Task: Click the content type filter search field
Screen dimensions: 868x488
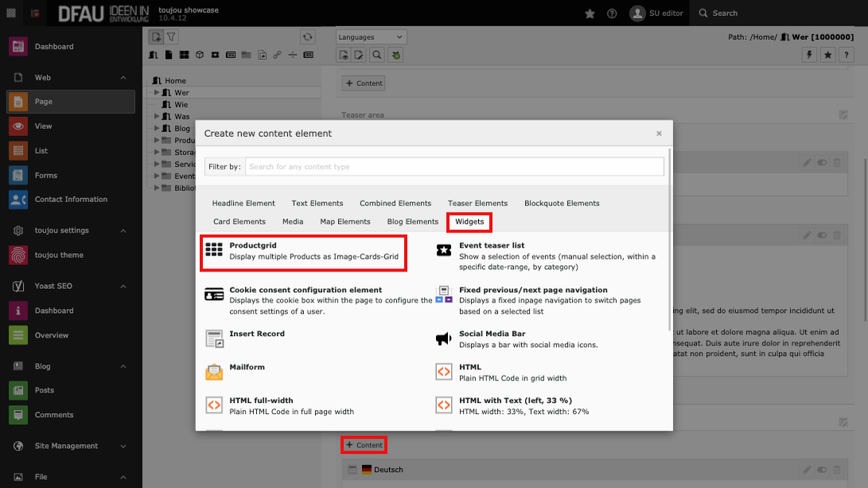Action: click(453, 167)
